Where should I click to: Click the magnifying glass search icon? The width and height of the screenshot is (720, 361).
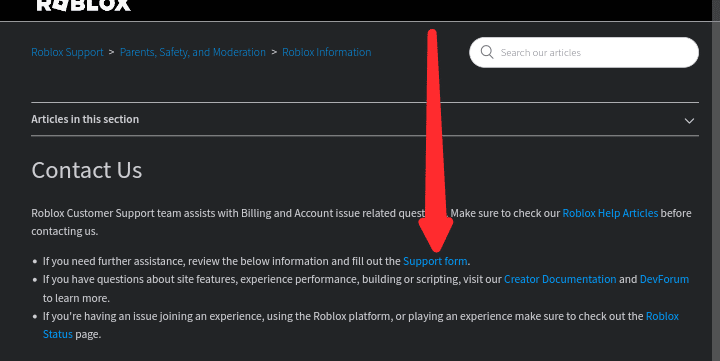pos(487,52)
